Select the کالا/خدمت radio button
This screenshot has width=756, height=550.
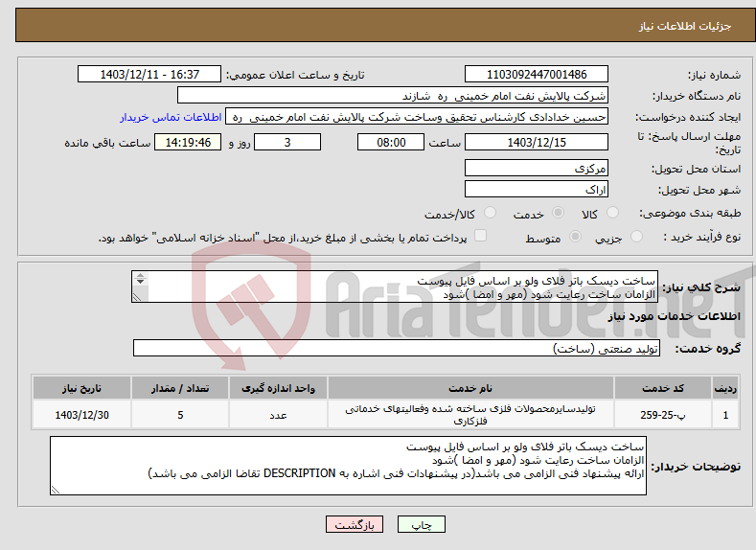pyautogui.click(x=490, y=213)
